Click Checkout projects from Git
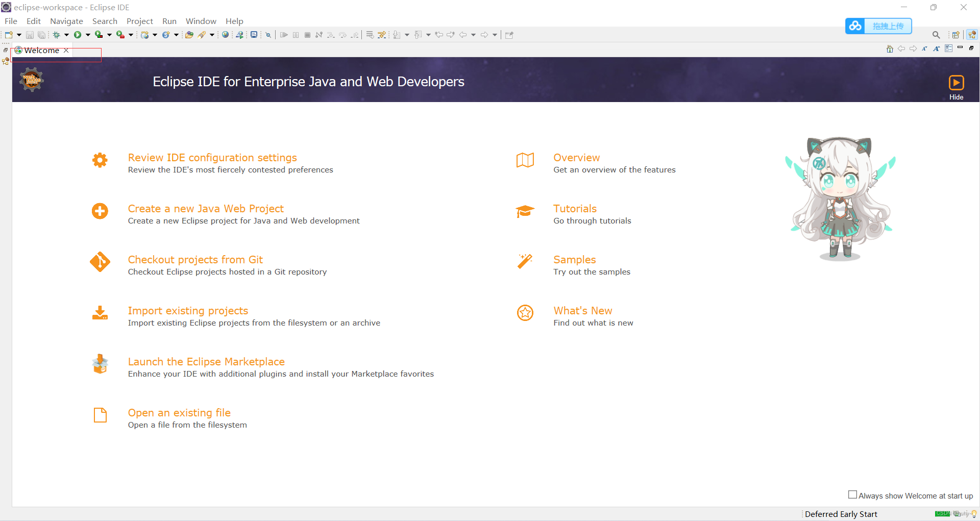The width and height of the screenshot is (980, 521). pyautogui.click(x=195, y=260)
